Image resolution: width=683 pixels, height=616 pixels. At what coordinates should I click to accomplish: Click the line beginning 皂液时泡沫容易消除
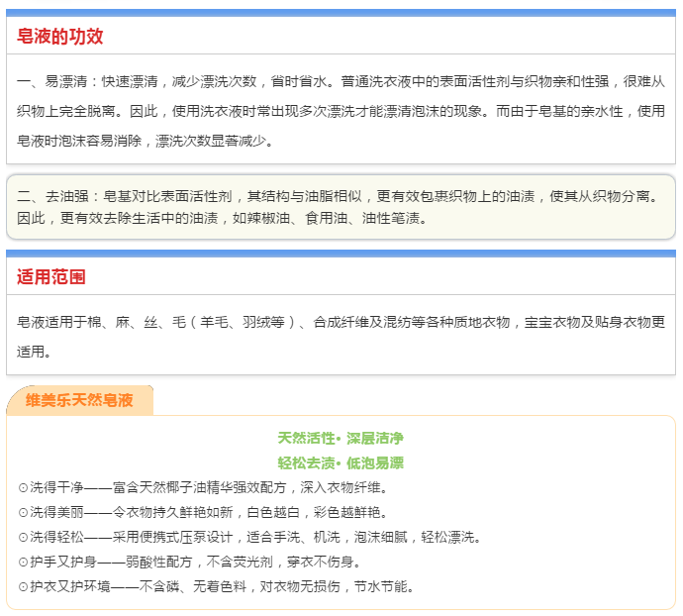(145, 141)
